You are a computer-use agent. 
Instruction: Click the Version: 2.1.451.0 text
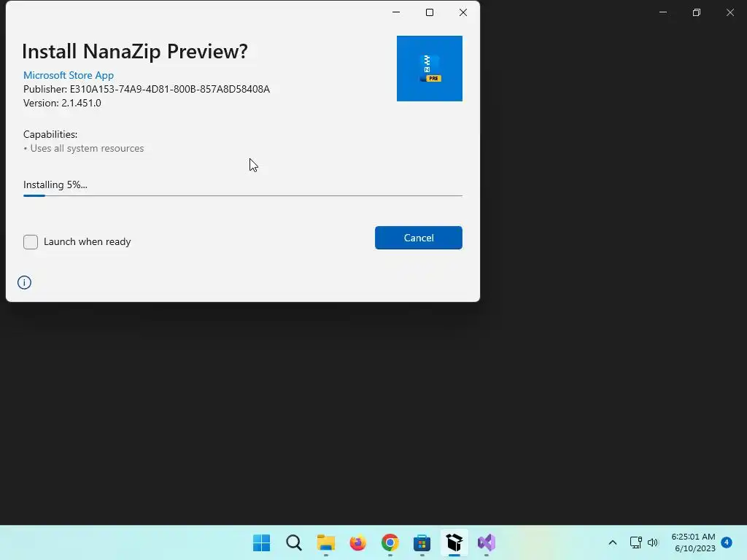63,103
